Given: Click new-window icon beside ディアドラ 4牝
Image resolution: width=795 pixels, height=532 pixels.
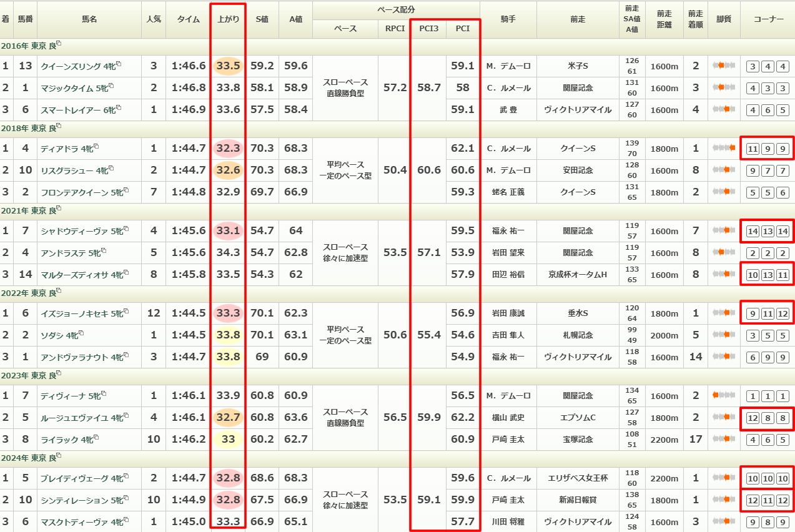Looking at the screenshot, I should (x=96, y=147).
